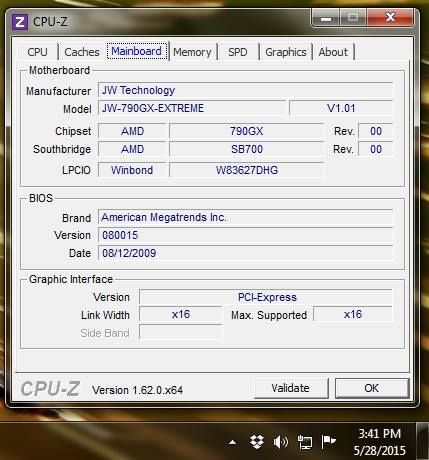Click the taskbar clock showing 3:41 PM

coord(379,442)
